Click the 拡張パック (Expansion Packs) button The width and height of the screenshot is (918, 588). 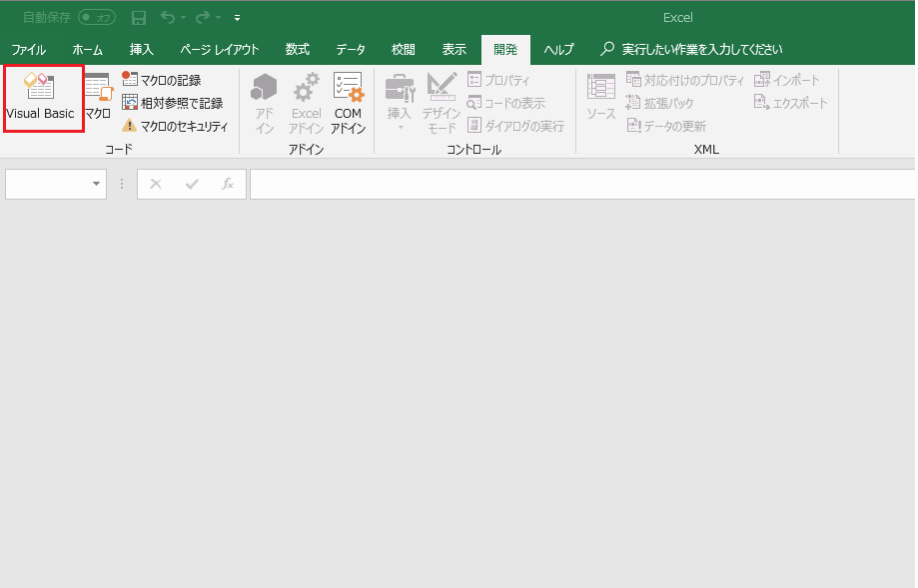tap(661, 102)
